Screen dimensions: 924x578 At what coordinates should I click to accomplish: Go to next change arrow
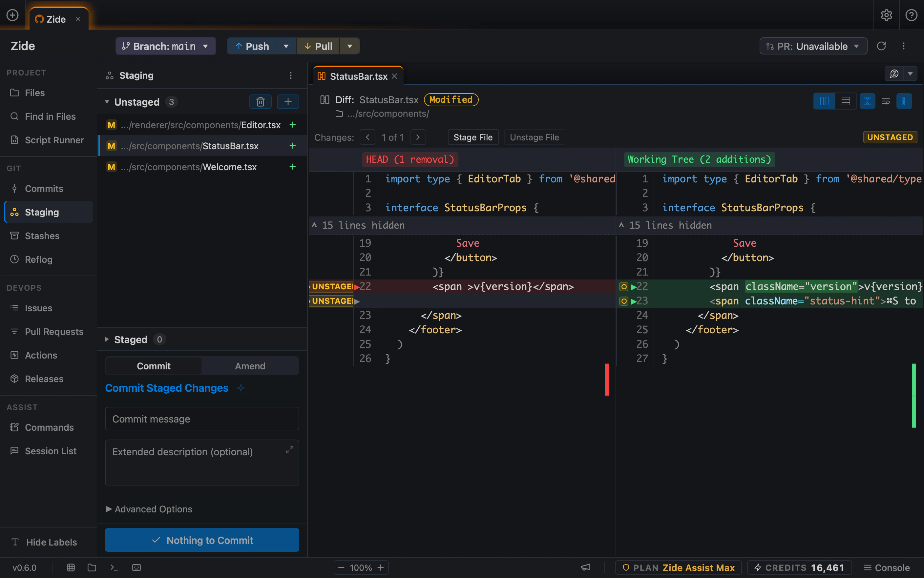pyautogui.click(x=418, y=137)
